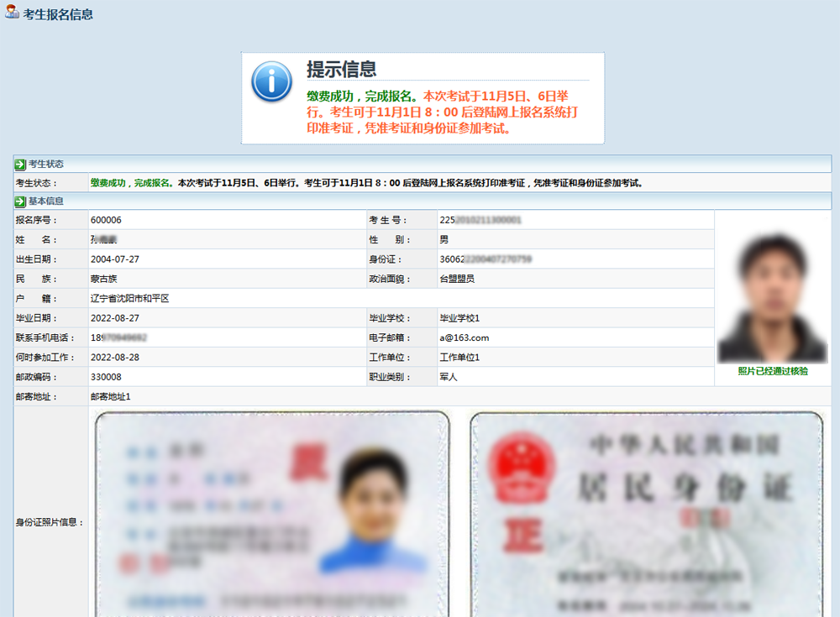Select the 报名序号 value 600006
The width and height of the screenshot is (840, 617).
106,220
